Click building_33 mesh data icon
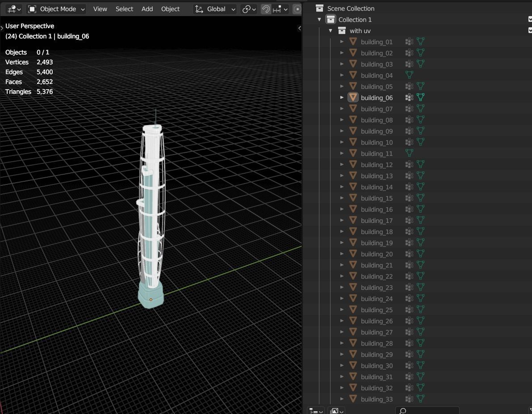 tap(420, 399)
